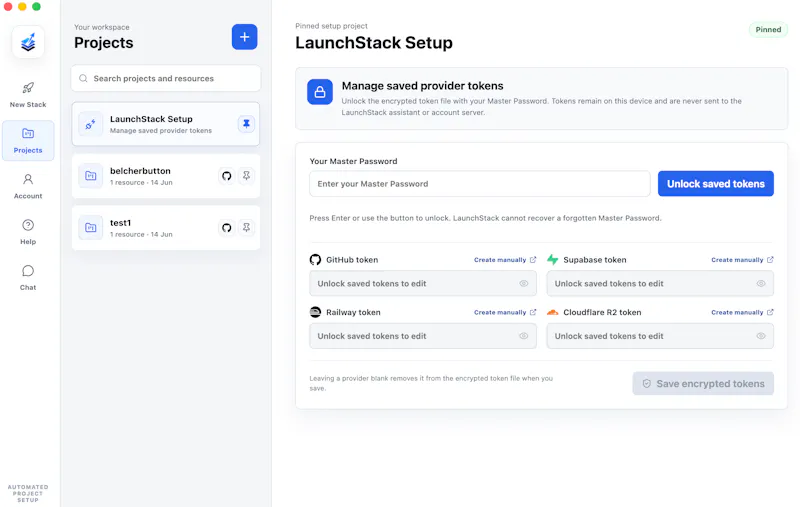The height and width of the screenshot is (507, 800).
Task: Open the test1 project
Action: pos(166,228)
